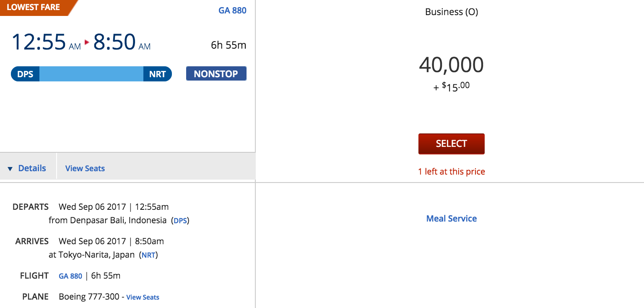Click the Meal Service link
644x308 pixels.
tap(451, 218)
